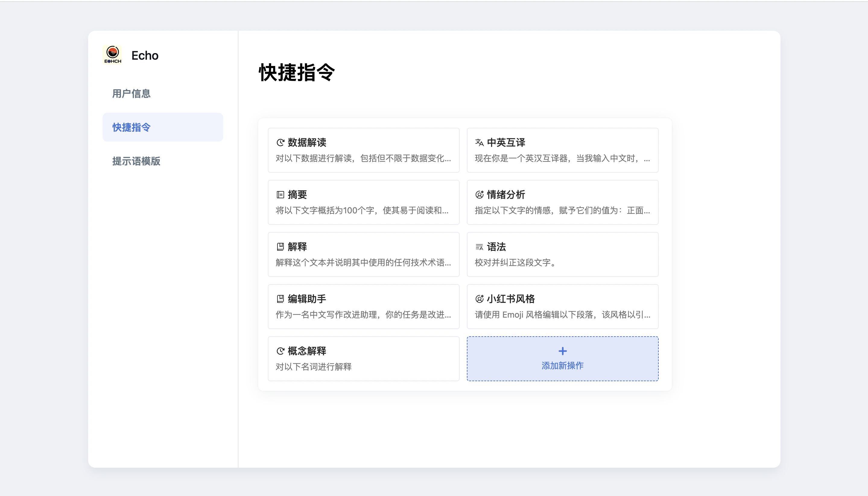The width and height of the screenshot is (868, 496).
Task: Click the translate icon beside 中英互译
Action: [x=479, y=143]
